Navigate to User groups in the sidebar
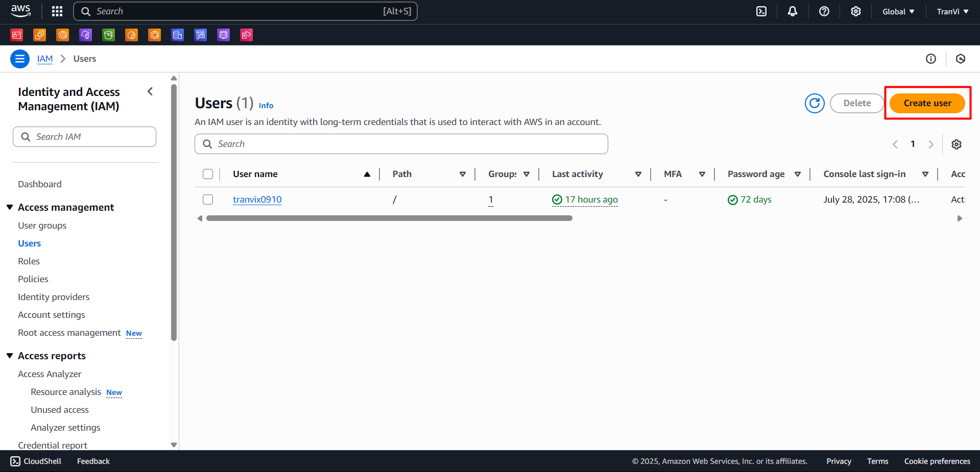This screenshot has width=980, height=472. pyautogui.click(x=42, y=225)
